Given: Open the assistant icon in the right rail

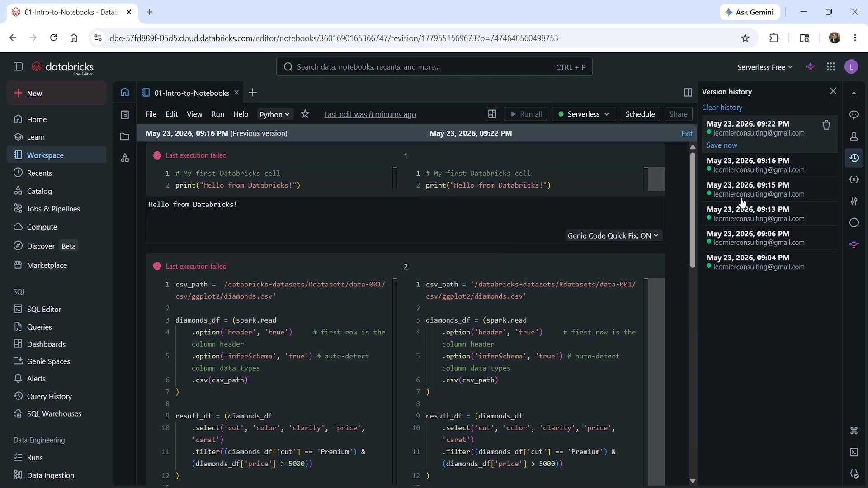Looking at the screenshot, I should [854, 244].
